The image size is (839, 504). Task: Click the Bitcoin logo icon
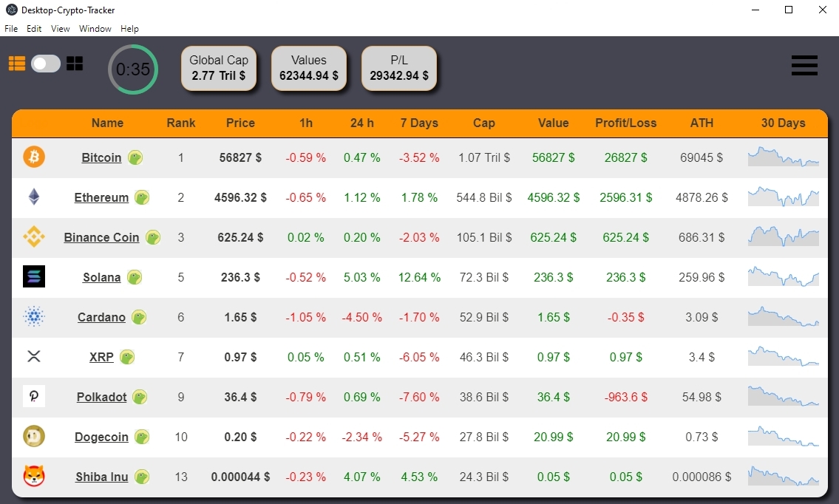(34, 157)
